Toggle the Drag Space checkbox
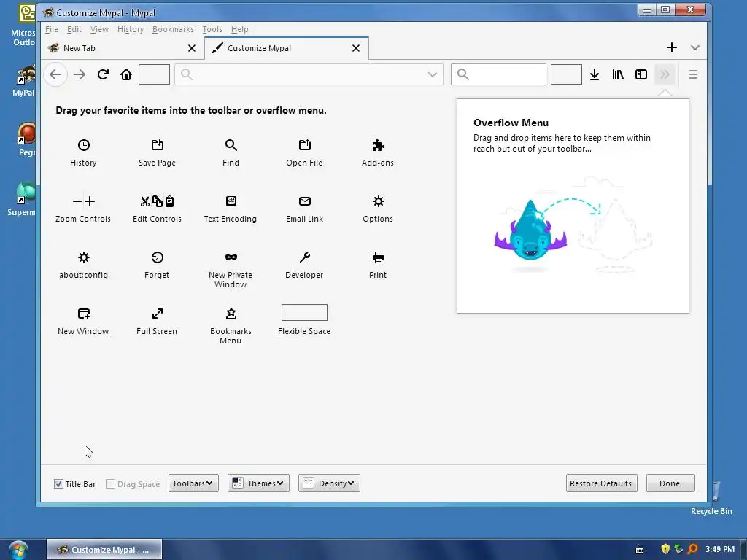 click(x=110, y=484)
